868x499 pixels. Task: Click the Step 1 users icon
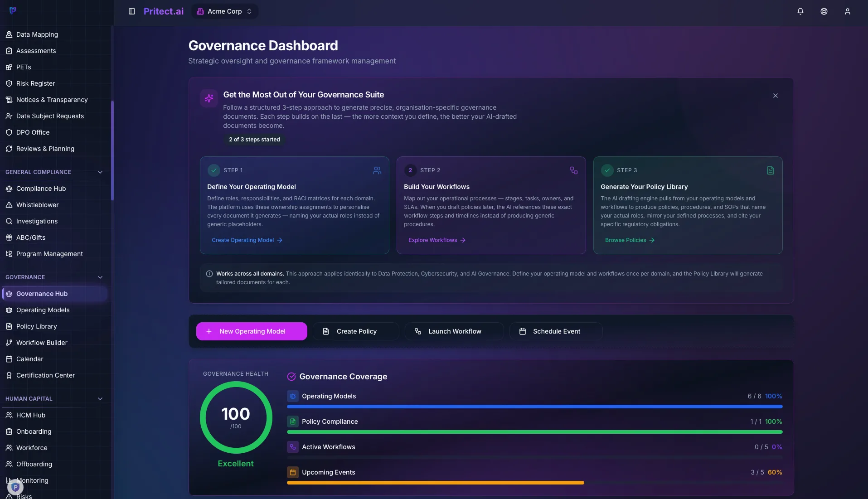coord(377,170)
